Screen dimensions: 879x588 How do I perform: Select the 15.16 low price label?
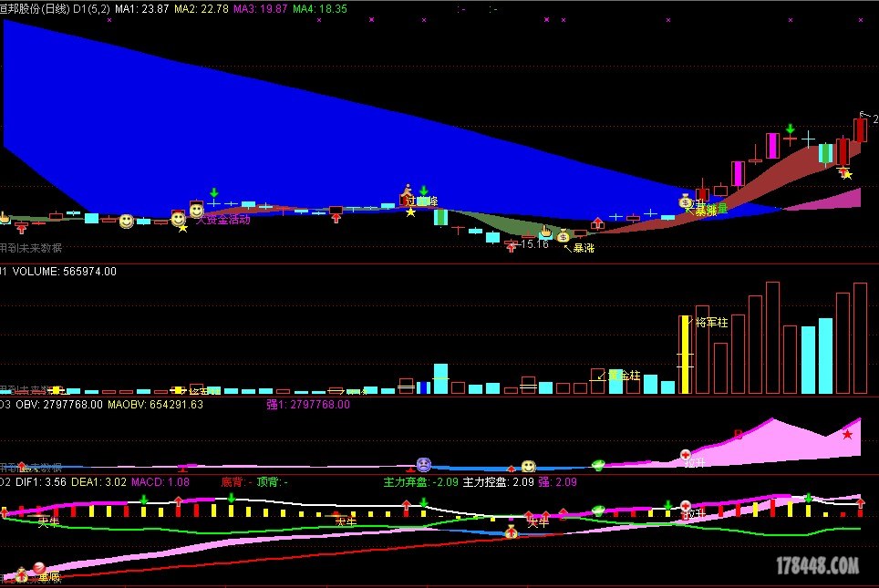click(534, 244)
